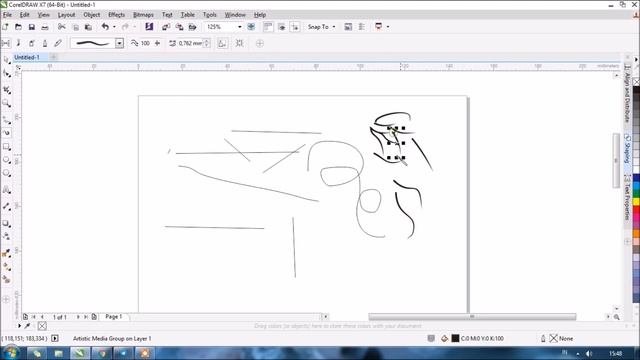
Task: Click the Publish to PDF icon
Action: point(192,27)
